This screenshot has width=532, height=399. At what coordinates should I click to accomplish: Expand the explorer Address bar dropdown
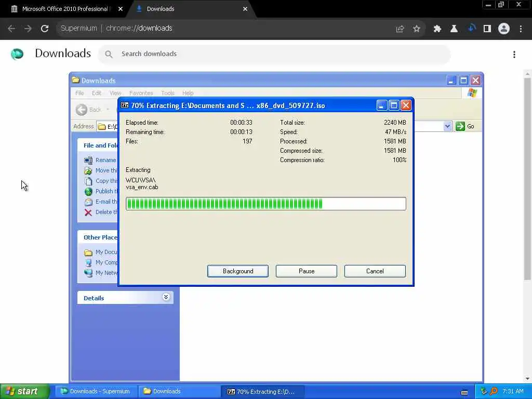447,127
